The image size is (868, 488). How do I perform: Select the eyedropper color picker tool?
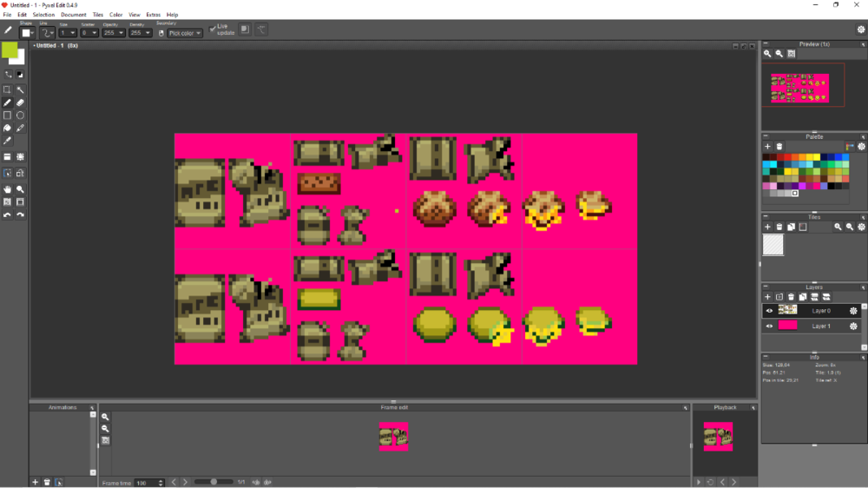(x=7, y=141)
